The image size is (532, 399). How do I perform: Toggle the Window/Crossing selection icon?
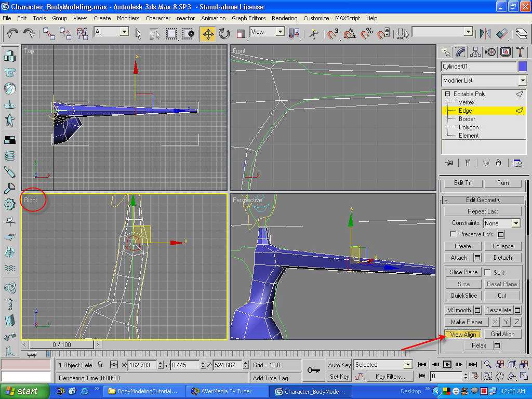point(188,34)
